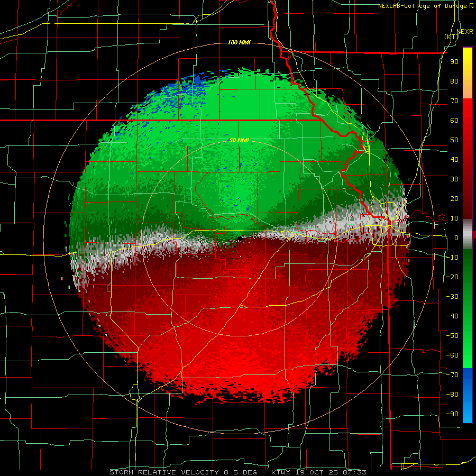
Task: Click the -40 value on the velocity scale
Action: (452, 316)
